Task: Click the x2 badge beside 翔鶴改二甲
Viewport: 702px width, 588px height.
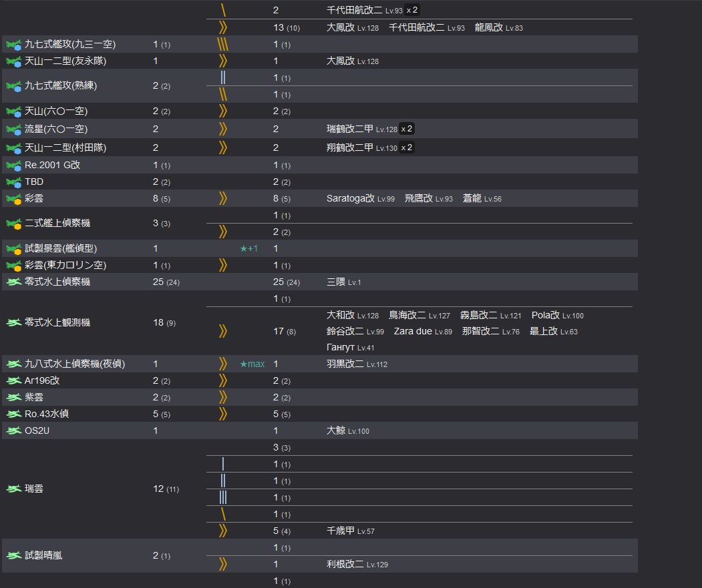Action: (407, 148)
